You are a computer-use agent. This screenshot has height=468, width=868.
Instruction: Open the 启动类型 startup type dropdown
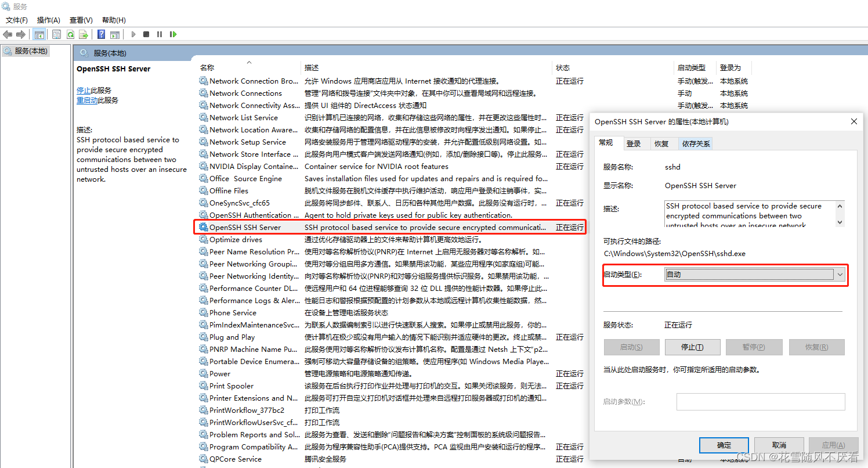pyautogui.click(x=755, y=275)
